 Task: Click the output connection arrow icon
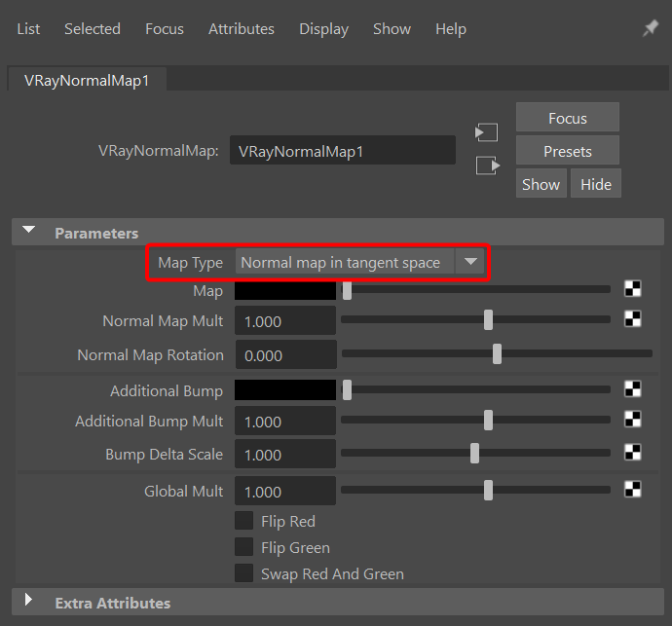(x=487, y=166)
